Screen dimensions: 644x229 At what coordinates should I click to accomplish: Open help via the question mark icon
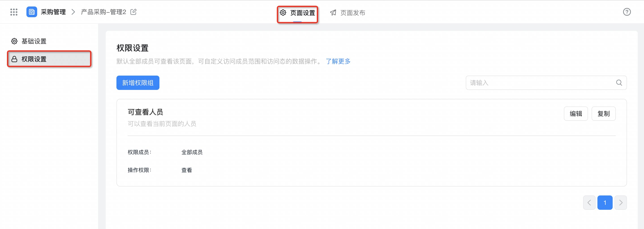click(x=627, y=12)
